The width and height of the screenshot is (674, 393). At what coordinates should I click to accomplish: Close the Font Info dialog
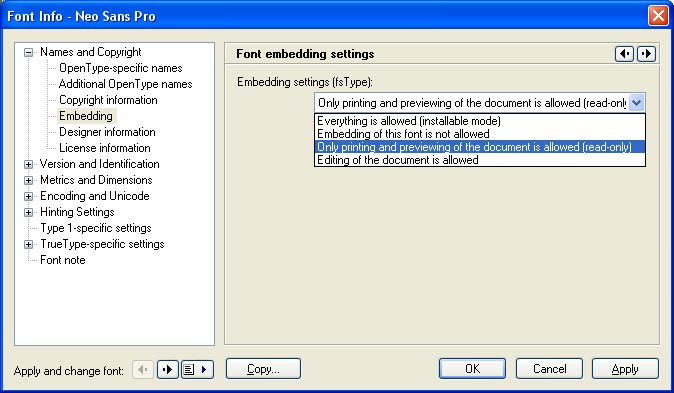click(658, 16)
